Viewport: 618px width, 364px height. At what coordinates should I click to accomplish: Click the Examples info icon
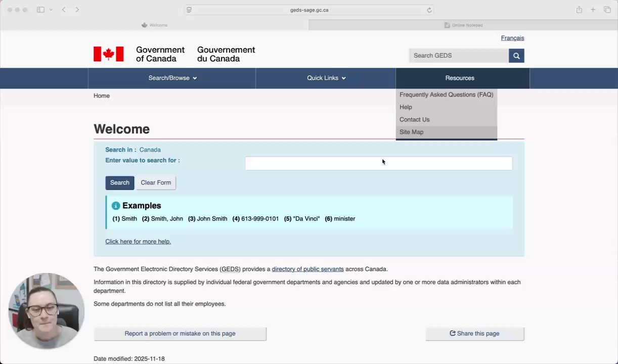116,206
